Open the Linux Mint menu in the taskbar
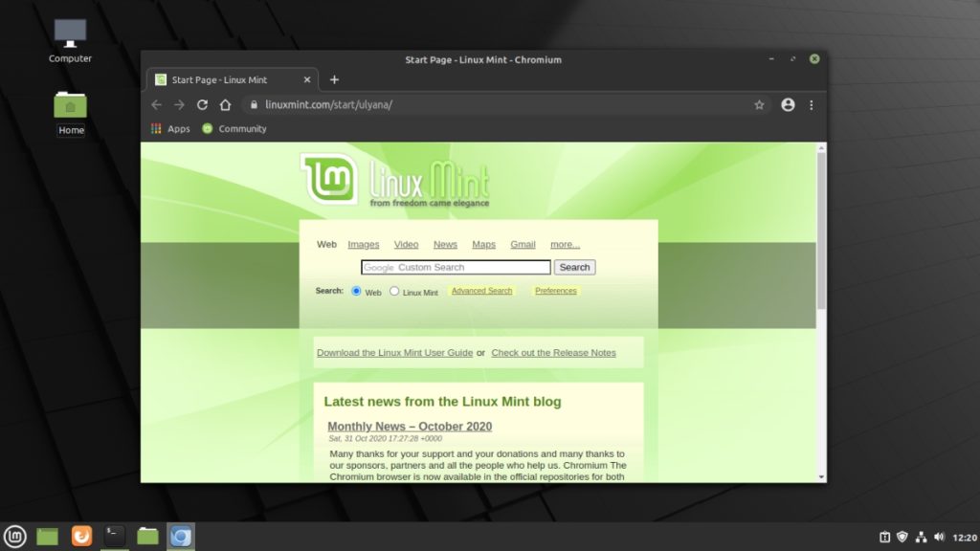Viewport: 980px width, 551px height. click(14, 537)
